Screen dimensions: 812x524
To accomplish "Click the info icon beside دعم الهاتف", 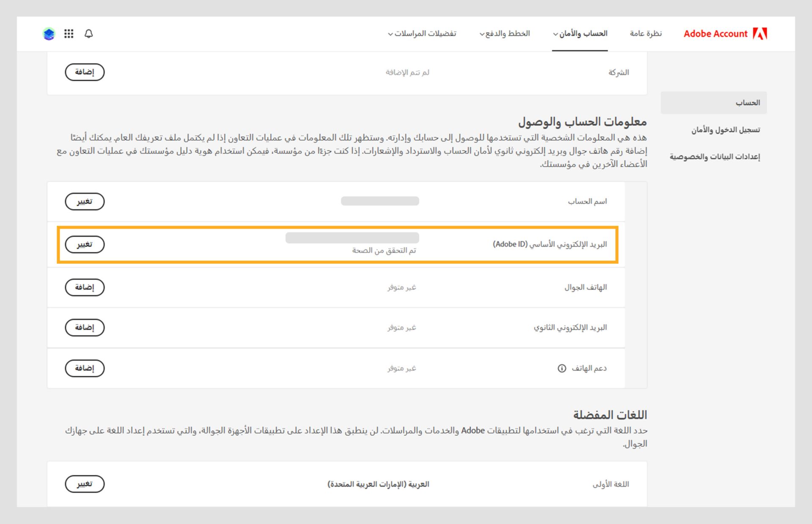I will tap(562, 368).
